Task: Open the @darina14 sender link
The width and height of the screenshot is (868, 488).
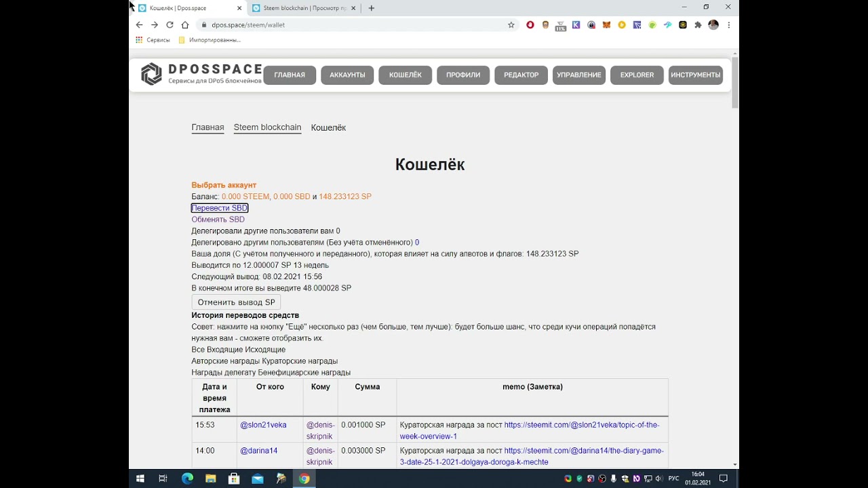Action: pos(258,451)
